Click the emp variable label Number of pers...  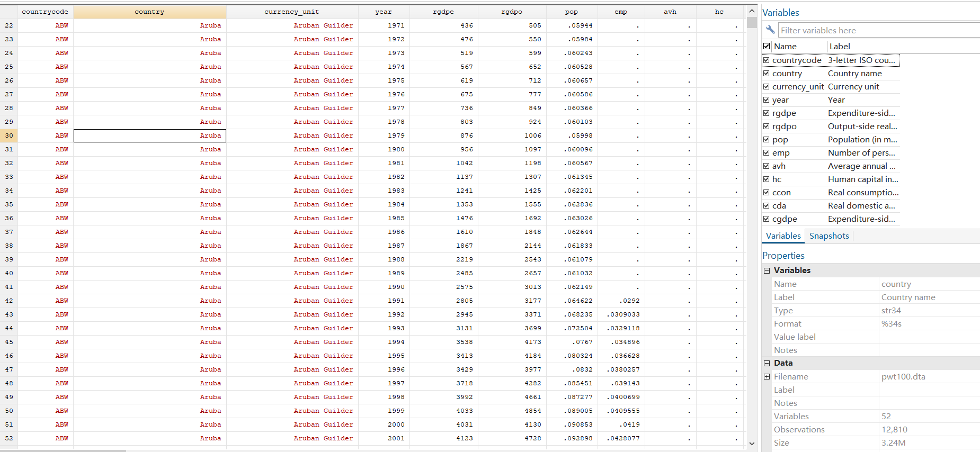(861, 153)
